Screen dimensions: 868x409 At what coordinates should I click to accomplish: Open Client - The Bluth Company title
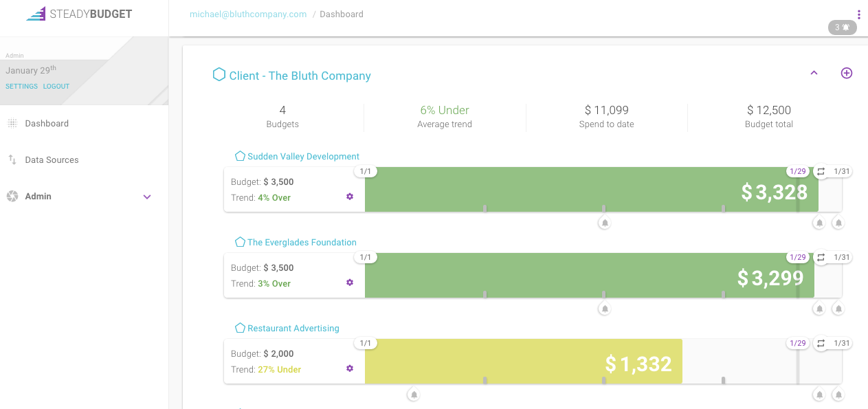pyautogui.click(x=300, y=76)
